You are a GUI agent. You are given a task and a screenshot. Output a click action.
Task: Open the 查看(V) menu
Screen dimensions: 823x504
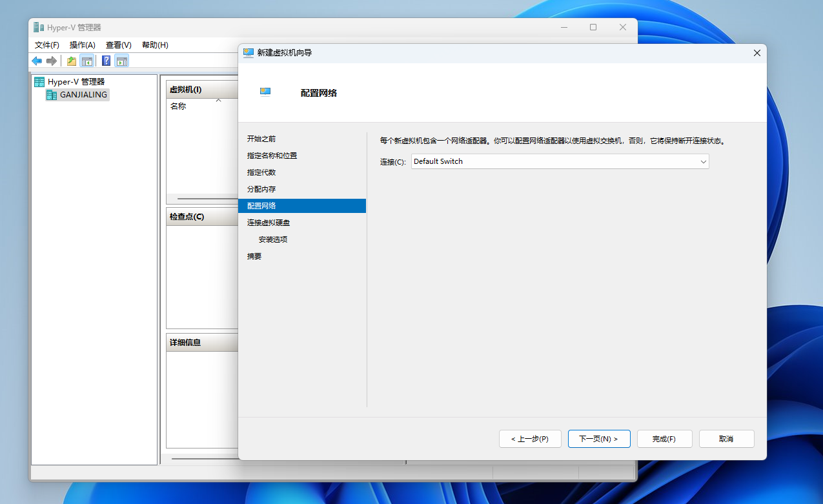119,45
